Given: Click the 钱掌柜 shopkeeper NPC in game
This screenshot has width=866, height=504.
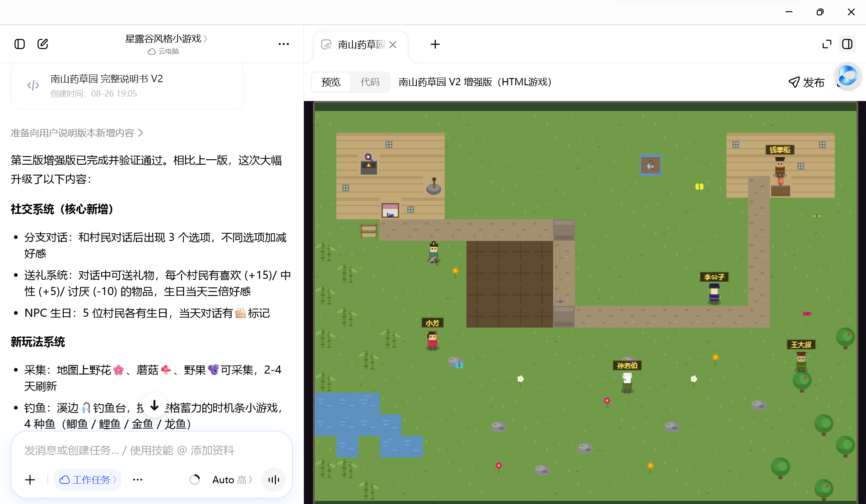Looking at the screenshot, I should pyautogui.click(x=780, y=166).
